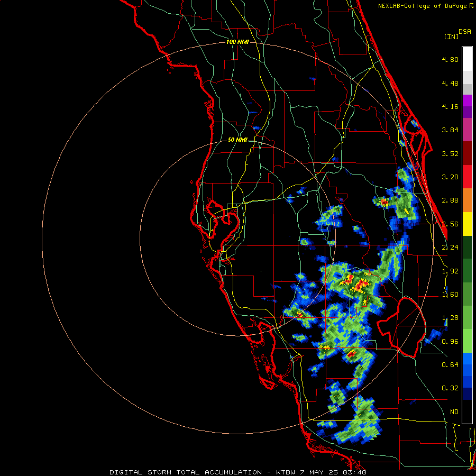Screen dimensions: 476x476
Task: Pick the white swatch atop the legend
Action: pos(467,59)
